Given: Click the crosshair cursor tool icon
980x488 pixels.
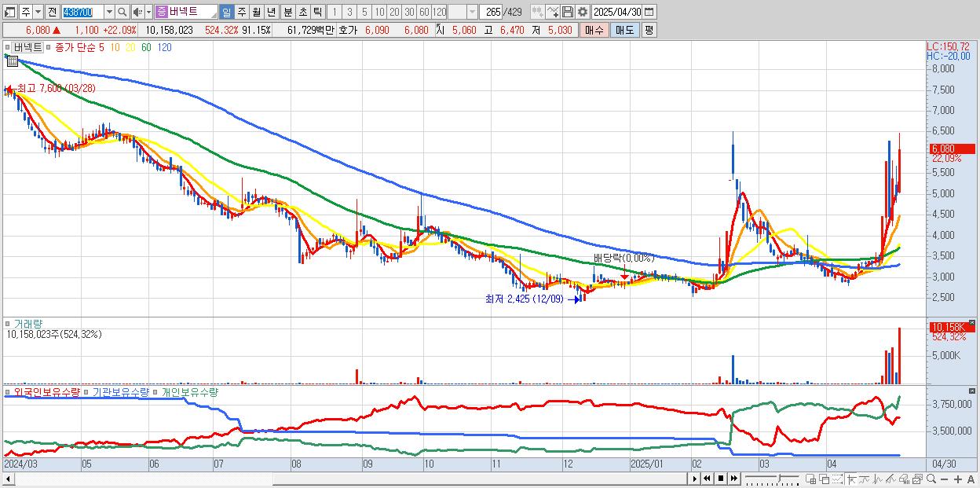Looking at the screenshot, I should click(850, 479).
